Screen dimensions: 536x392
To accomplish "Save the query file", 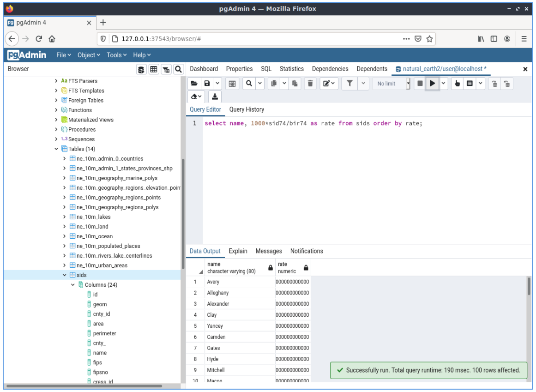I will (207, 84).
